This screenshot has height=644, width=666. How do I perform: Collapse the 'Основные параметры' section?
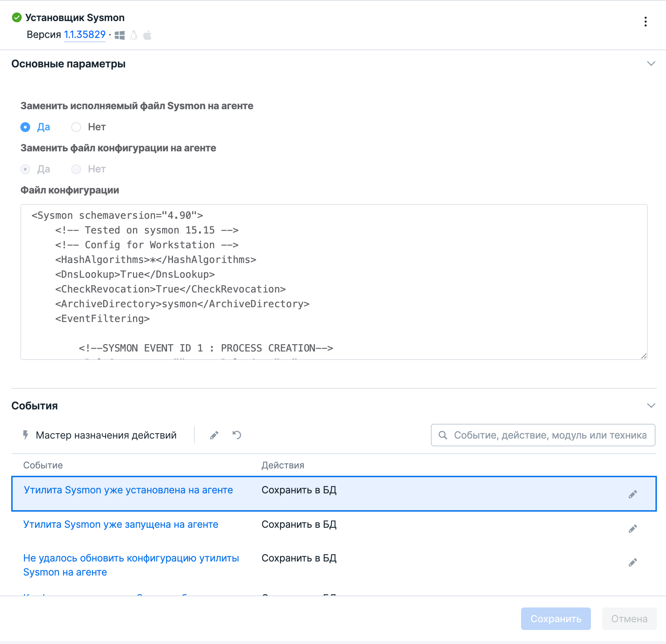tap(651, 64)
